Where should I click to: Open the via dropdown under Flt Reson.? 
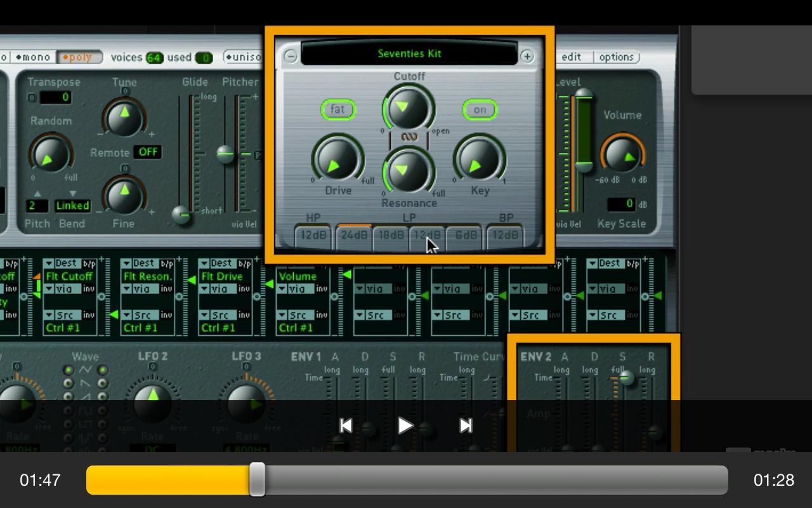coord(140,289)
